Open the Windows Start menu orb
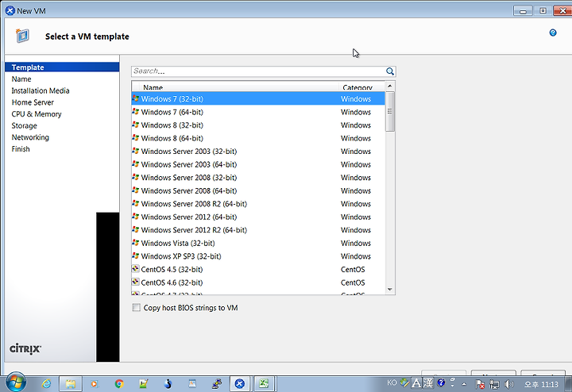 click(16, 382)
